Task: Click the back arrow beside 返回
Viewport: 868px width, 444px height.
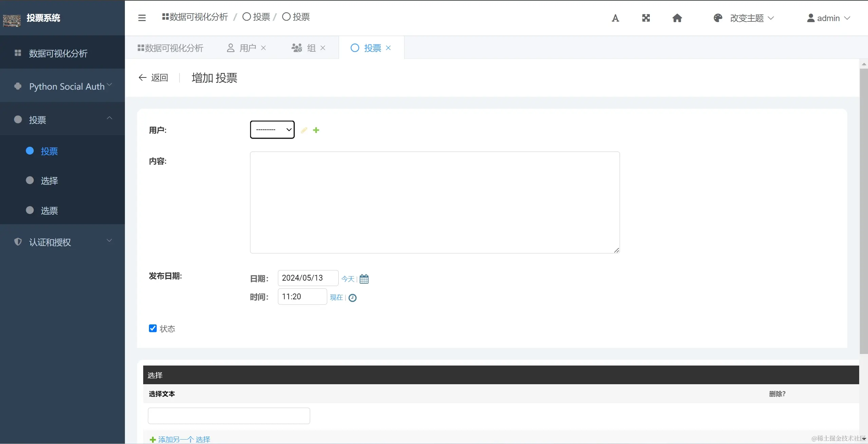Action: coord(143,78)
